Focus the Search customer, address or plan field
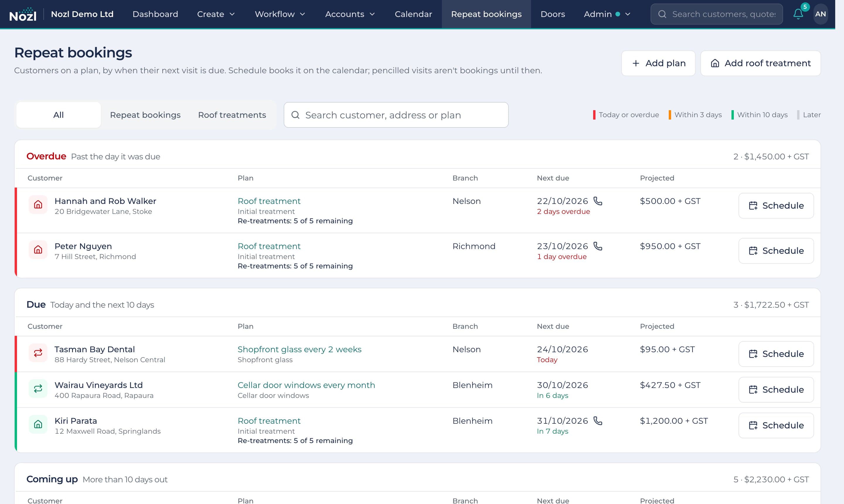844x504 pixels. click(396, 115)
